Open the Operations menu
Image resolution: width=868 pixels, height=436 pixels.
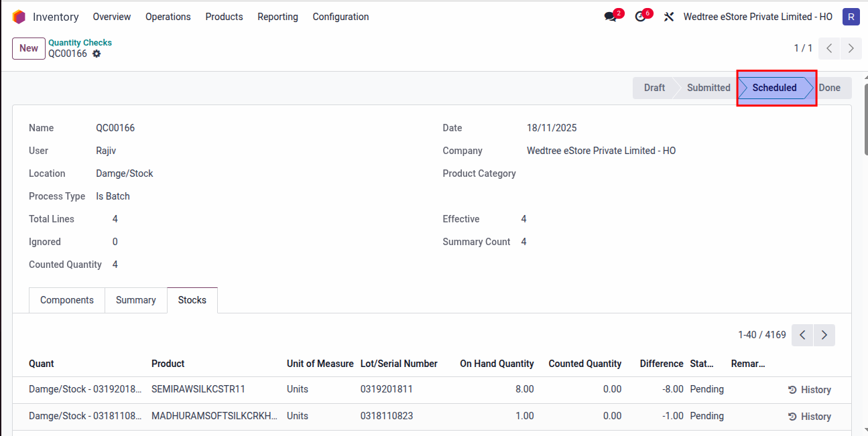tap(168, 17)
